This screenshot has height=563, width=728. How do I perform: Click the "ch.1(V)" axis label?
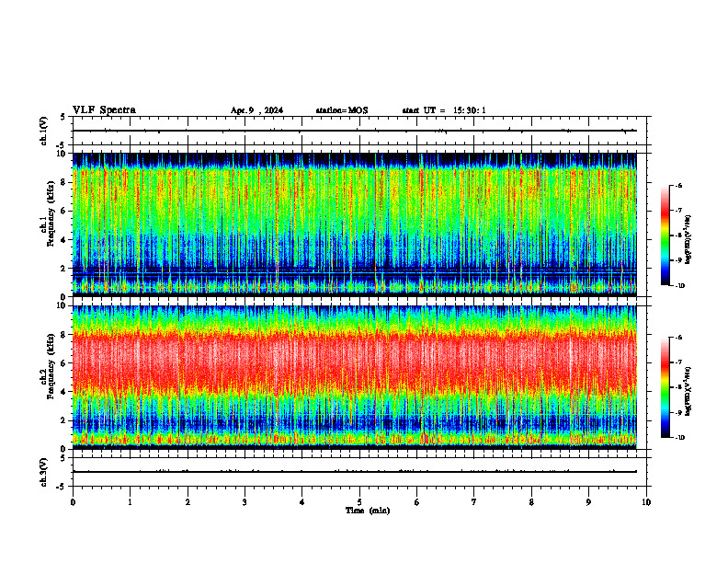pyautogui.click(x=44, y=131)
